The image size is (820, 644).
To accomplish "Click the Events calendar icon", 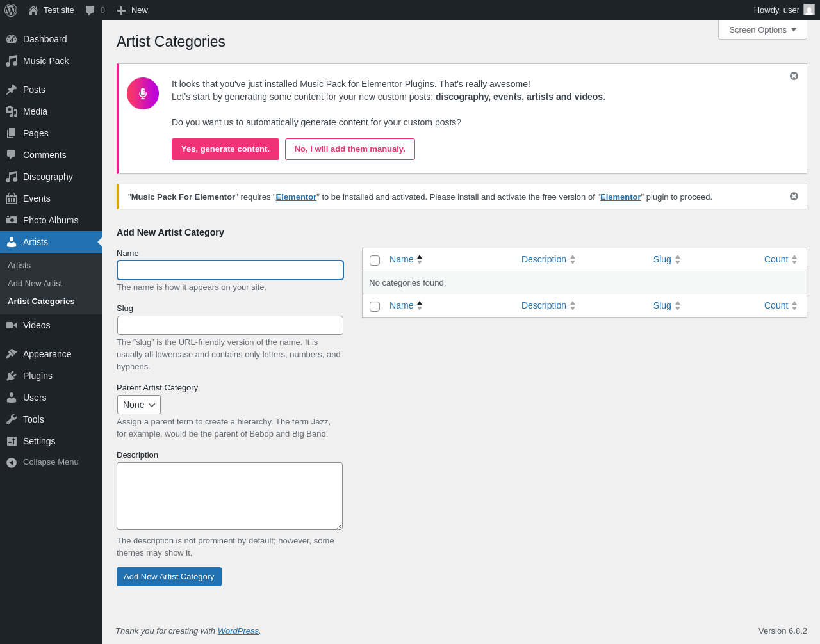I will tap(12, 198).
